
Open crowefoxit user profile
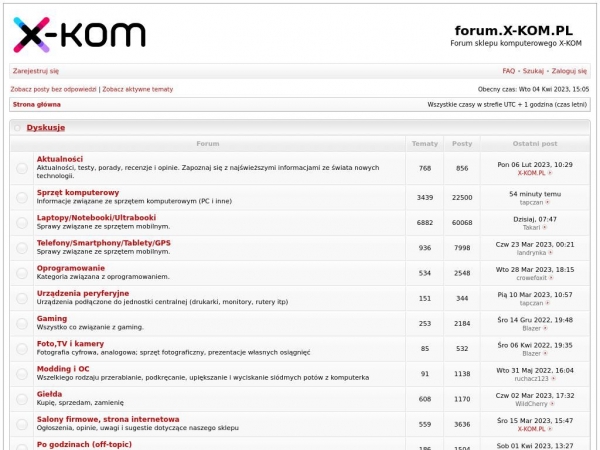pyautogui.click(x=532, y=278)
